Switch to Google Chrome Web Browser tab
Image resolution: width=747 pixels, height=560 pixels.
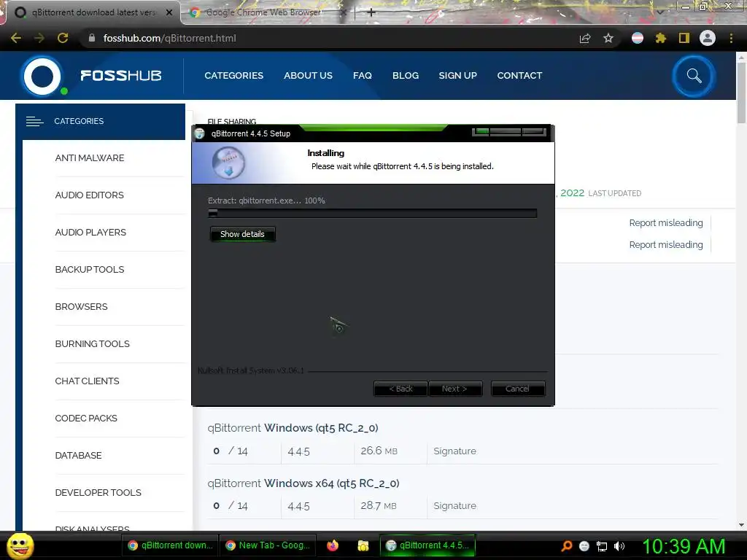pos(263,12)
